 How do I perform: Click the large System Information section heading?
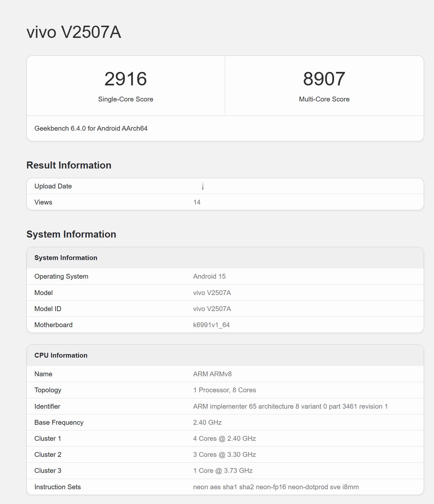tap(71, 234)
